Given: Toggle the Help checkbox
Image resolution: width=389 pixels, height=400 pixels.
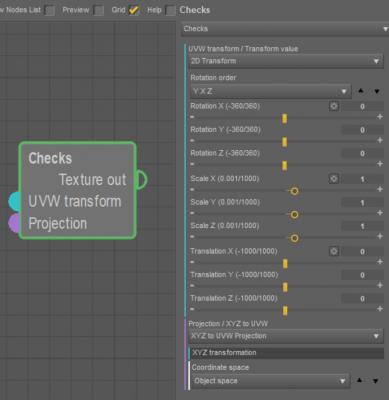Looking at the screenshot, I should 170,10.
